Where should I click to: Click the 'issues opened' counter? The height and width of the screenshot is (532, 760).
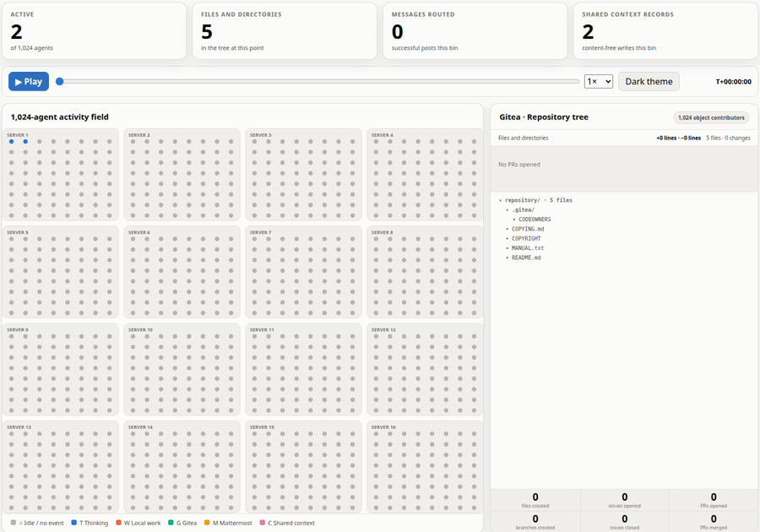tap(624, 500)
